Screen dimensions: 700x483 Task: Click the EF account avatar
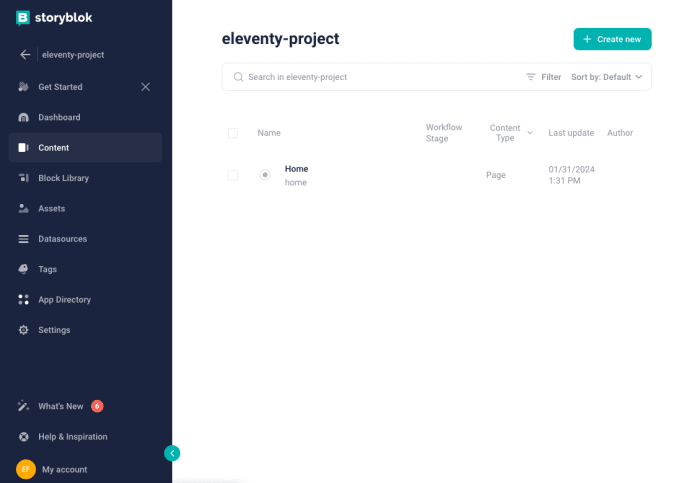26,469
